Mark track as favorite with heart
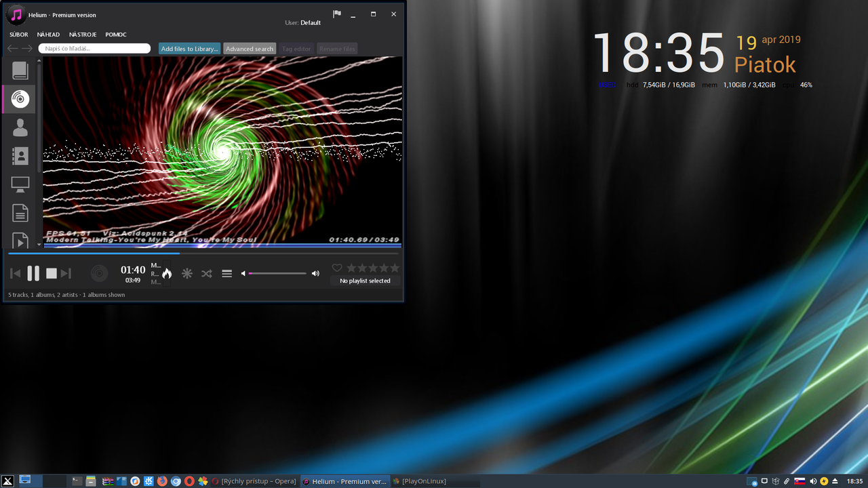The width and height of the screenshot is (868, 488). pos(337,268)
